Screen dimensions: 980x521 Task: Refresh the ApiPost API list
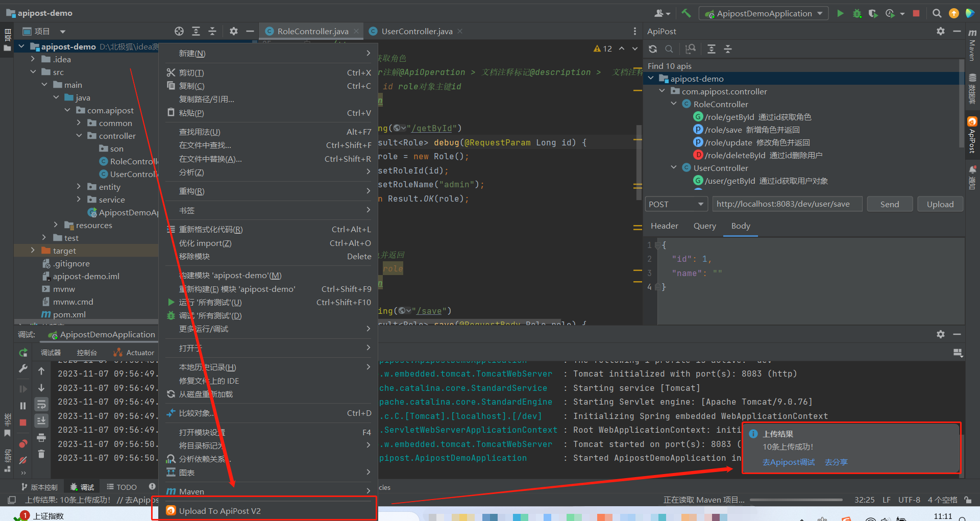653,49
